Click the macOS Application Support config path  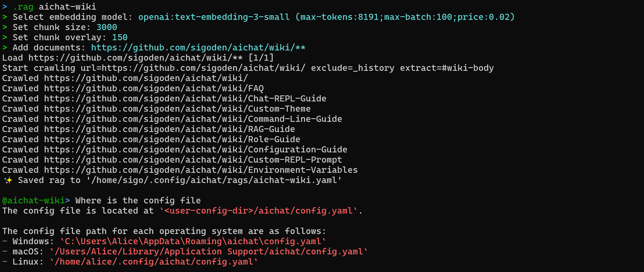coord(209,252)
